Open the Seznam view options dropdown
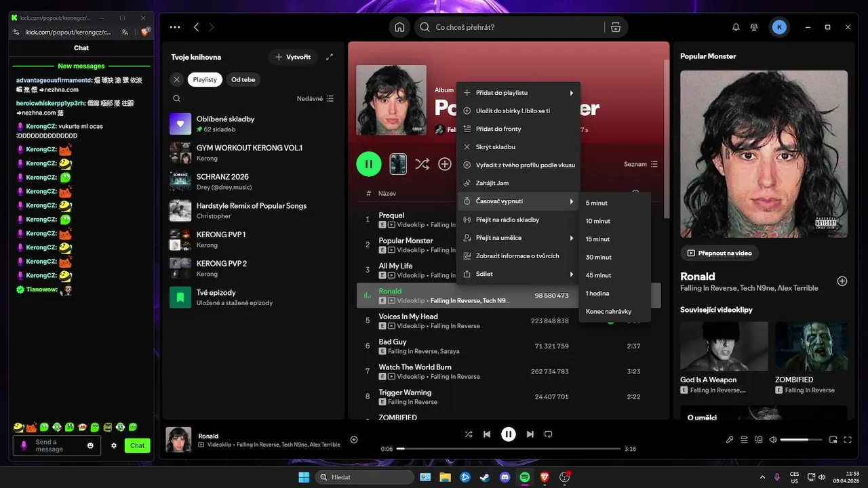868x488 pixels. point(641,164)
